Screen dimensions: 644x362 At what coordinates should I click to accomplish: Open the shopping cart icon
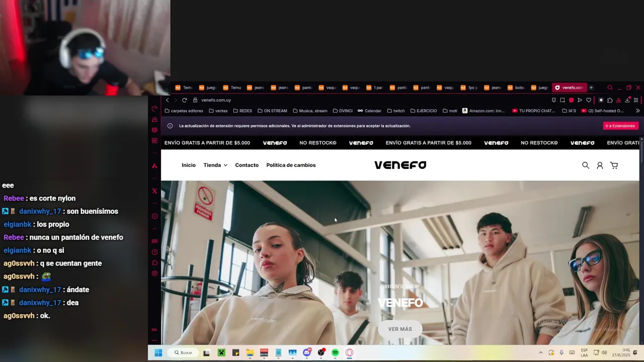pyautogui.click(x=614, y=165)
